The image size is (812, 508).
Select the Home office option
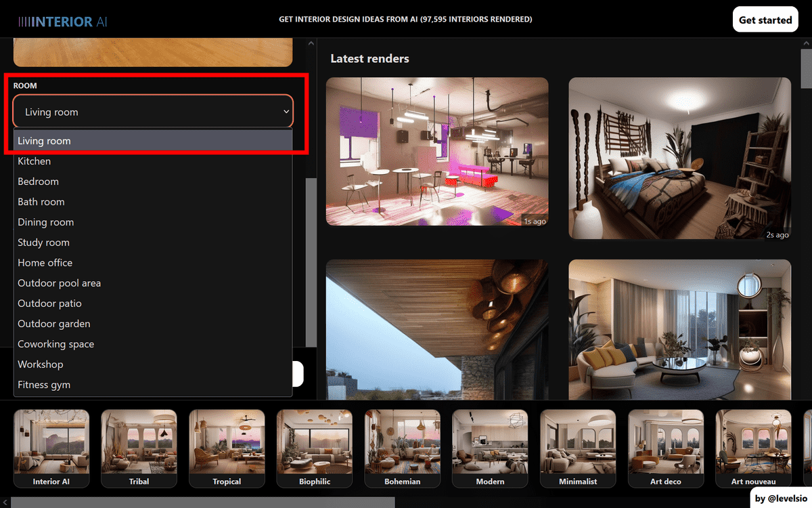(x=45, y=263)
